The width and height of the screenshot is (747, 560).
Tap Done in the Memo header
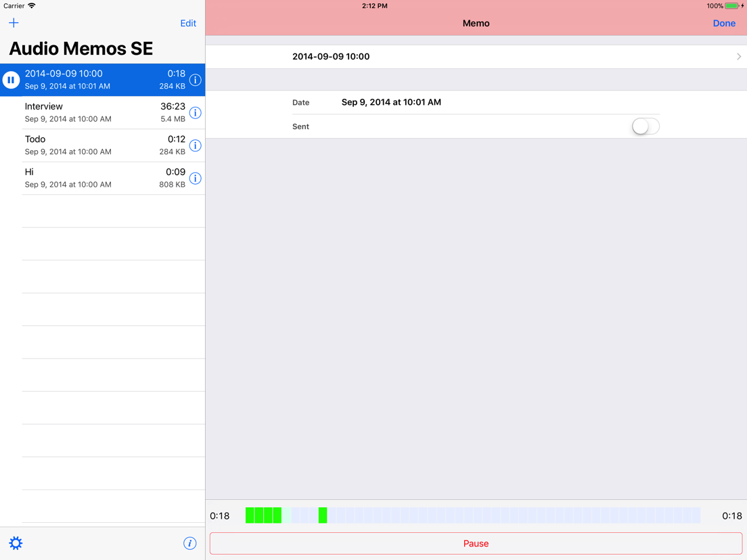(x=724, y=23)
